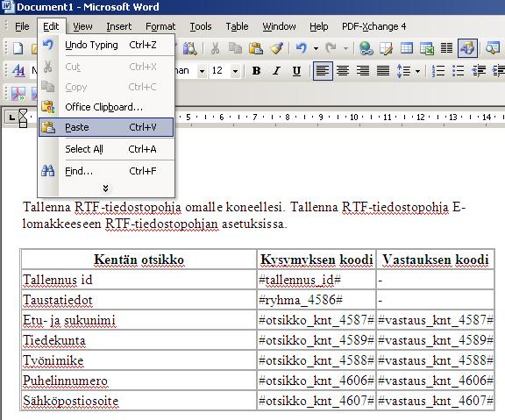505x420 pixels.
Task: Click the 'Kentän otsikko' table header
Action: point(139,260)
